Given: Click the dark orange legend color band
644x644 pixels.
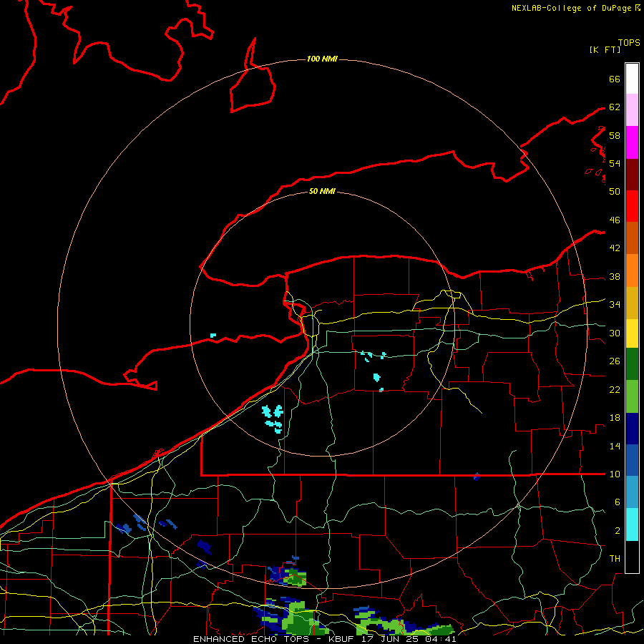Looking at the screenshot, I should click(632, 238).
